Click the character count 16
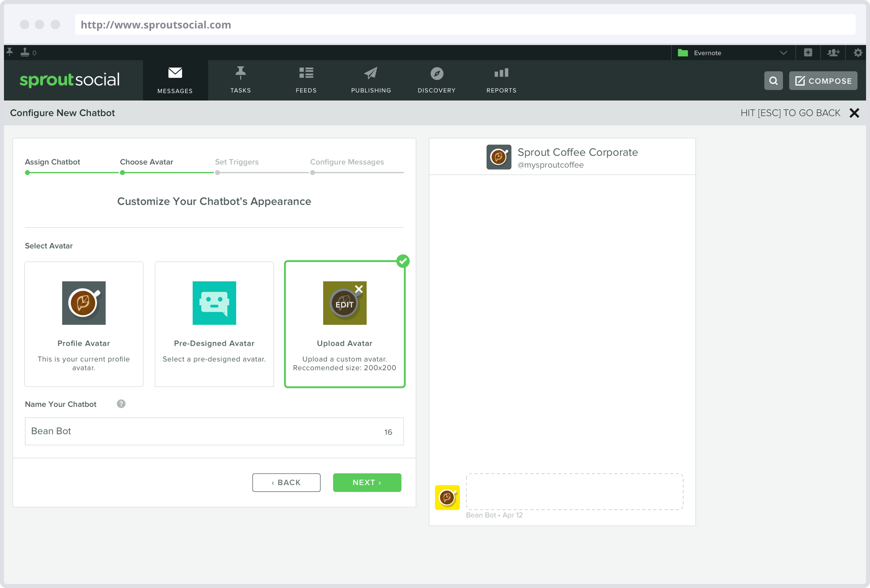The image size is (870, 588). click(x=388, y=432)
